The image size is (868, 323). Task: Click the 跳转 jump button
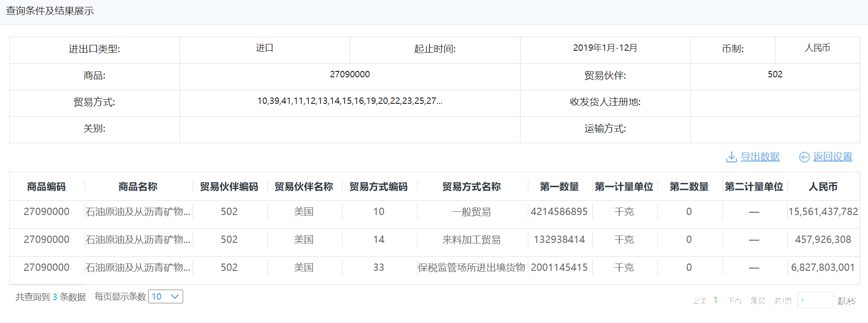tap(847, 301)
